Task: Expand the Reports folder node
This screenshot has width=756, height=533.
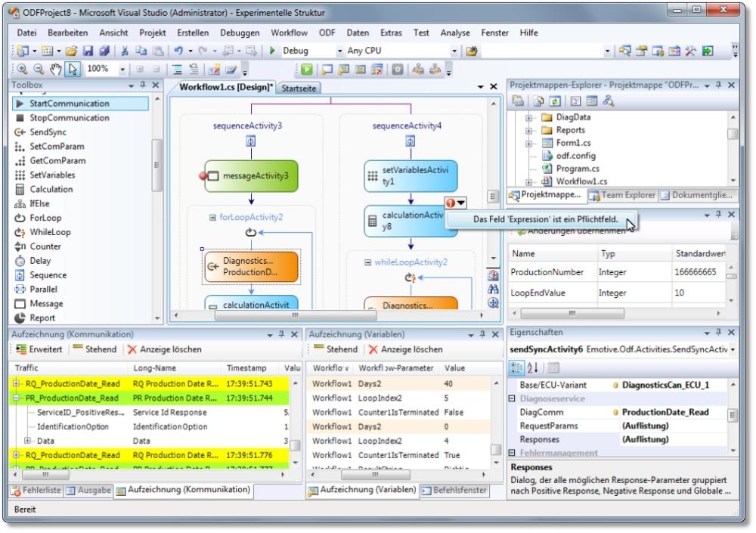Action: tap(529, 130)
